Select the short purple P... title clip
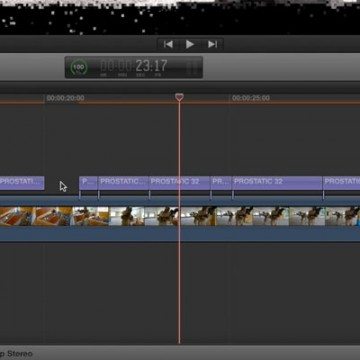 [88, 183]
